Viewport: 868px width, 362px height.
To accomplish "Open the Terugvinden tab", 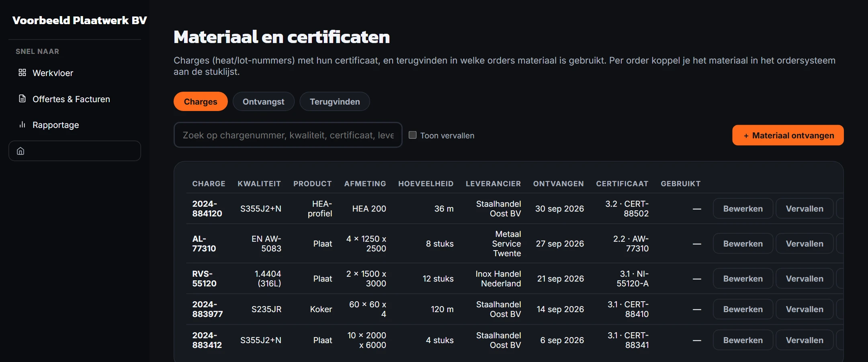I will point(335,102).
